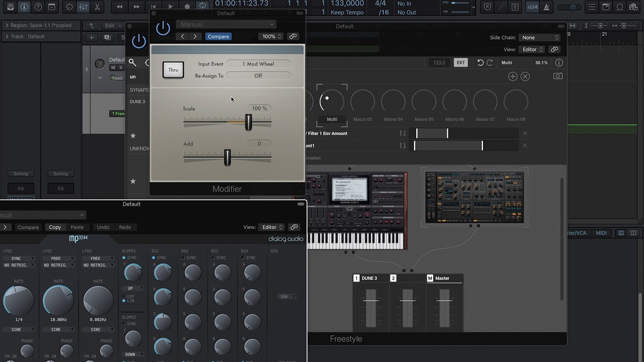Expand the Region: Spire-1.1 disclosure triangle
The width and height of the screenshot is (644, 362).
coord(7,25)
